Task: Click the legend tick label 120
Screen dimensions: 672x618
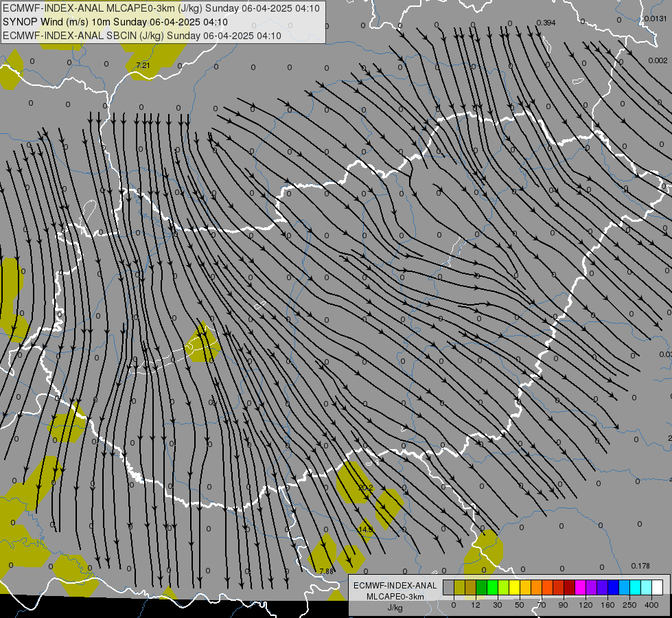Action: tap(586, 605)
